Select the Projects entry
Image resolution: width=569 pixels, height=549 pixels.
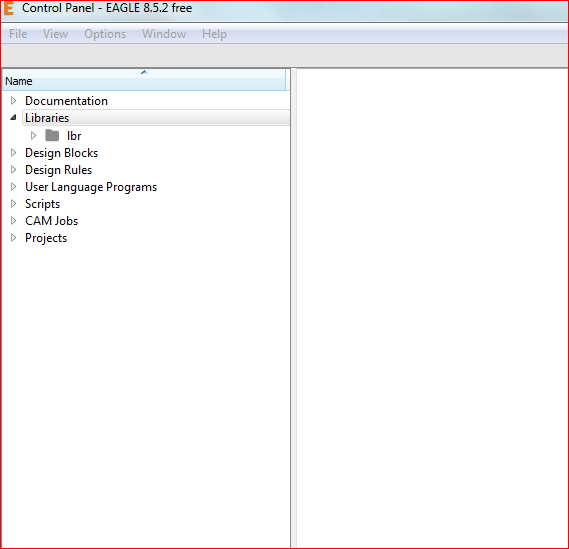click(46, 238)
